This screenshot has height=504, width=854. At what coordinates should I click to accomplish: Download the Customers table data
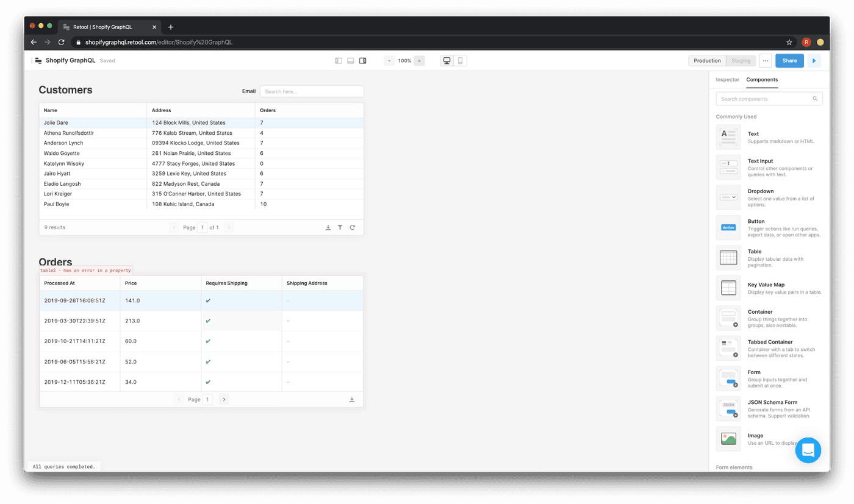click(328, 227)
